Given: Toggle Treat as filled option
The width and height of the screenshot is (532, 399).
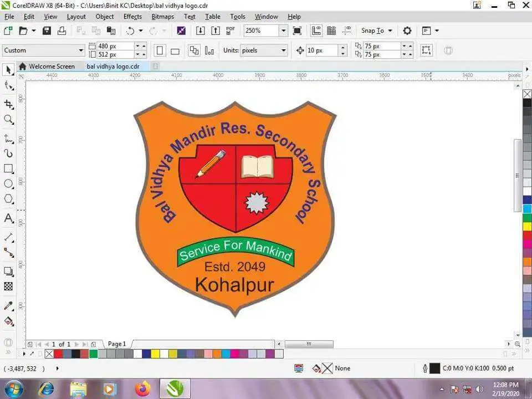Looking at the screenshot, I should tap(426, 50).
